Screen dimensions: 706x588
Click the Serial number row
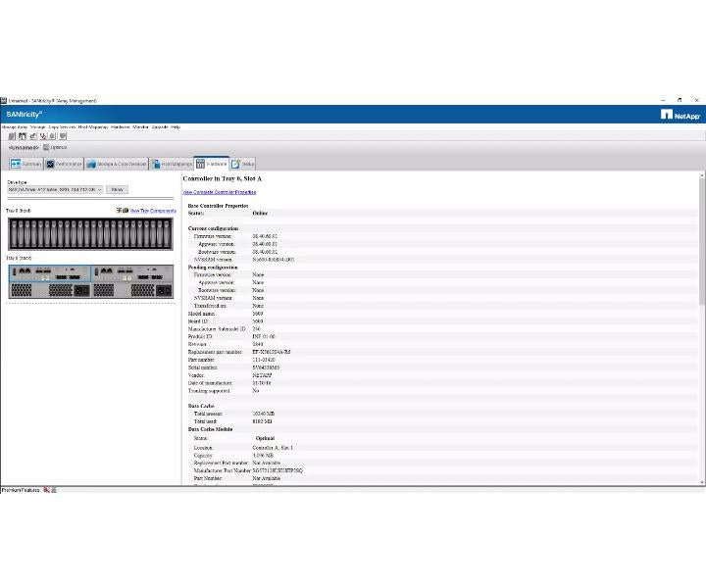click(x=441, y=367)
